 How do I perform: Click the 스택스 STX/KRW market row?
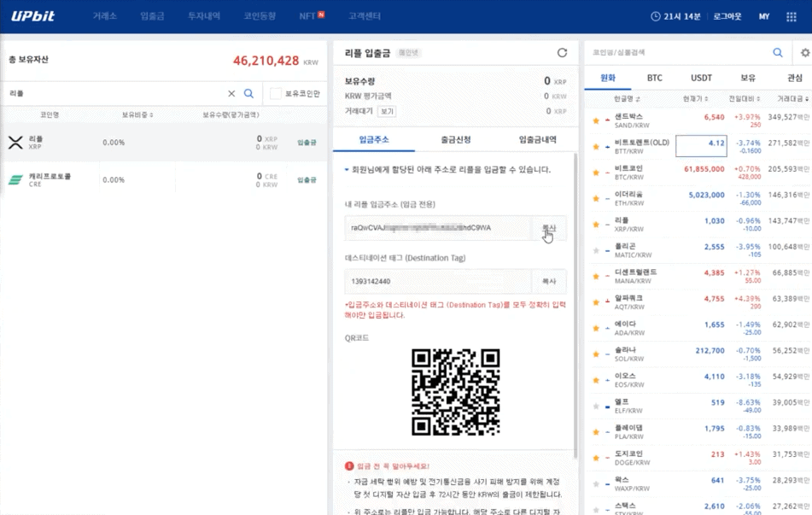point(698,507)
